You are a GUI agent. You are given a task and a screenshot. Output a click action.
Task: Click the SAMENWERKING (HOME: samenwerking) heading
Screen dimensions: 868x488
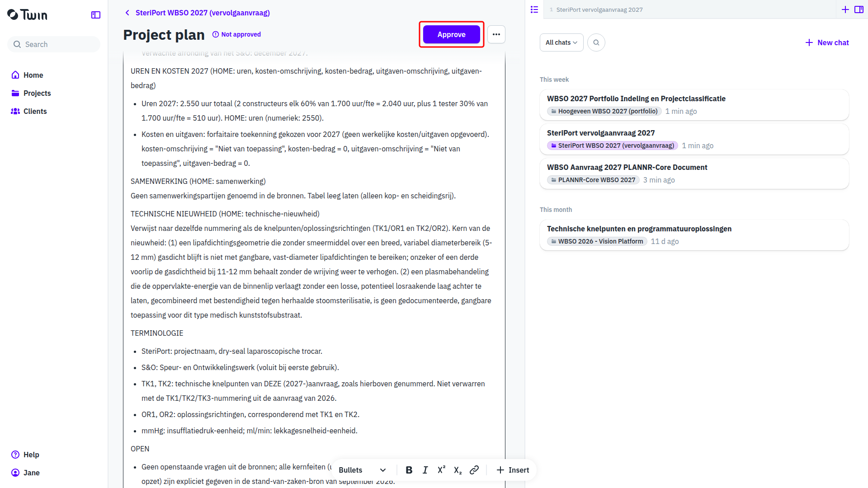(198, 181)
